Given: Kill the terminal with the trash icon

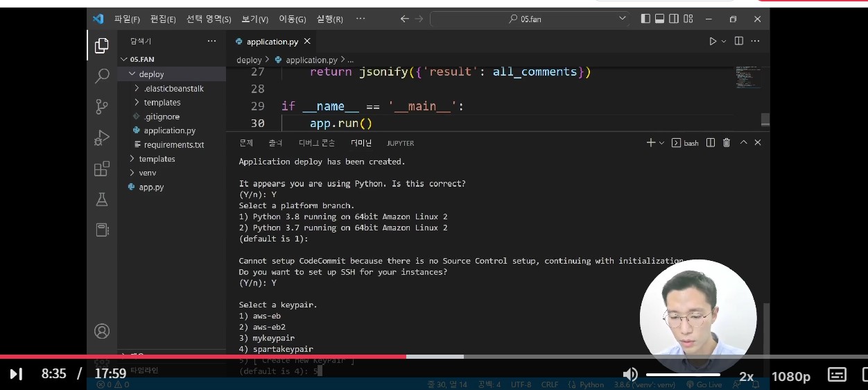Looking at the screenshot, I should pyautogui.click(x=727, y=142).
